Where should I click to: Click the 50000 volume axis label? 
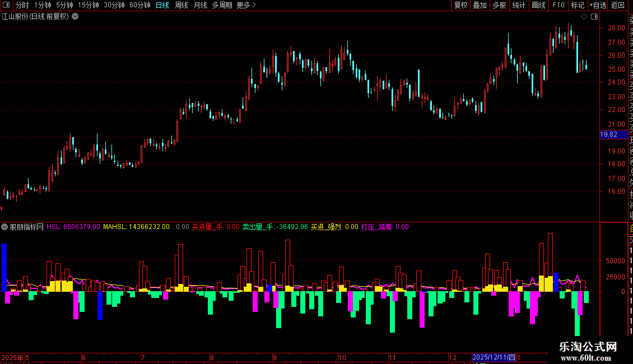[x=615, y=261]
